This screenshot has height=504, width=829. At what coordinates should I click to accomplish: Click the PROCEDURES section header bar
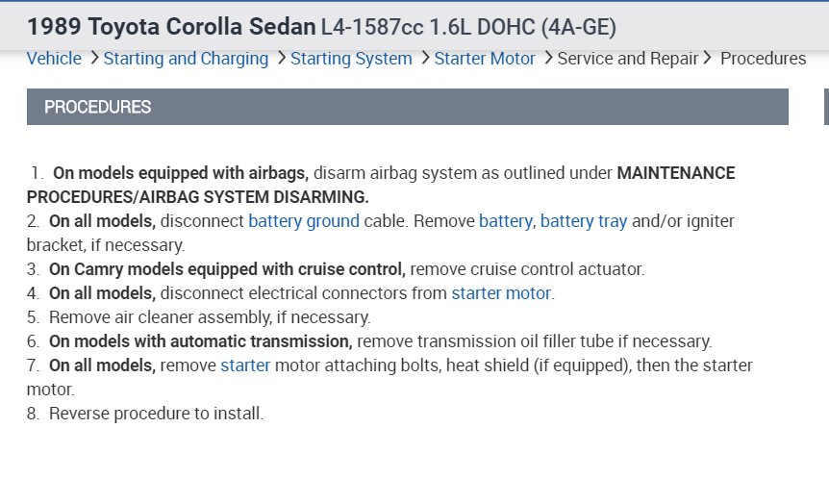click(407, 107)
